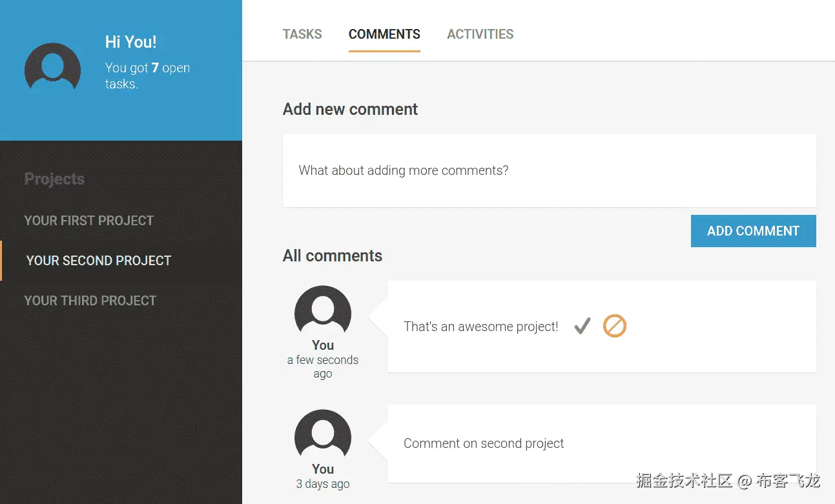Viewport: 835px width, 504px height.
Task: Go to Your Third Project
Action: click(x=90, y=301)
